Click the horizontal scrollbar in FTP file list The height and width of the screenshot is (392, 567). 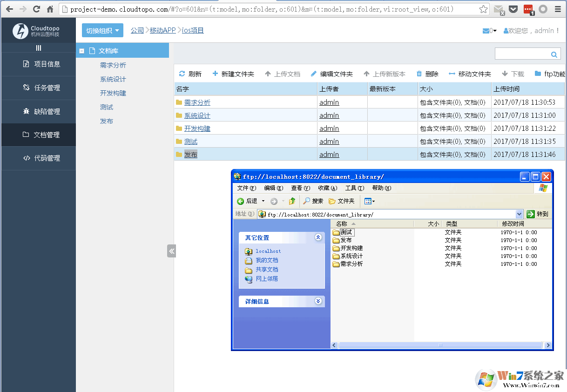[x=440, y=345]
